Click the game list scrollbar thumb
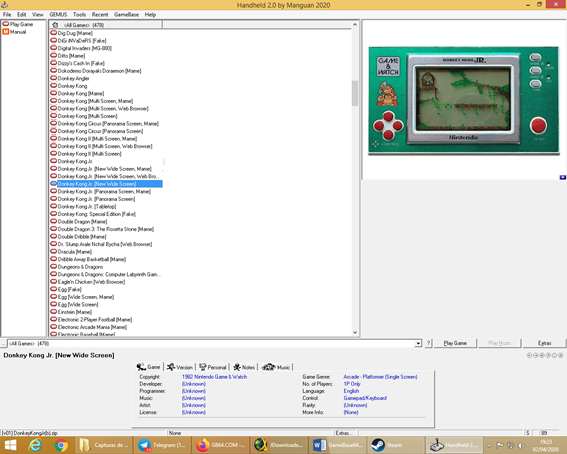 click(355, 93)
